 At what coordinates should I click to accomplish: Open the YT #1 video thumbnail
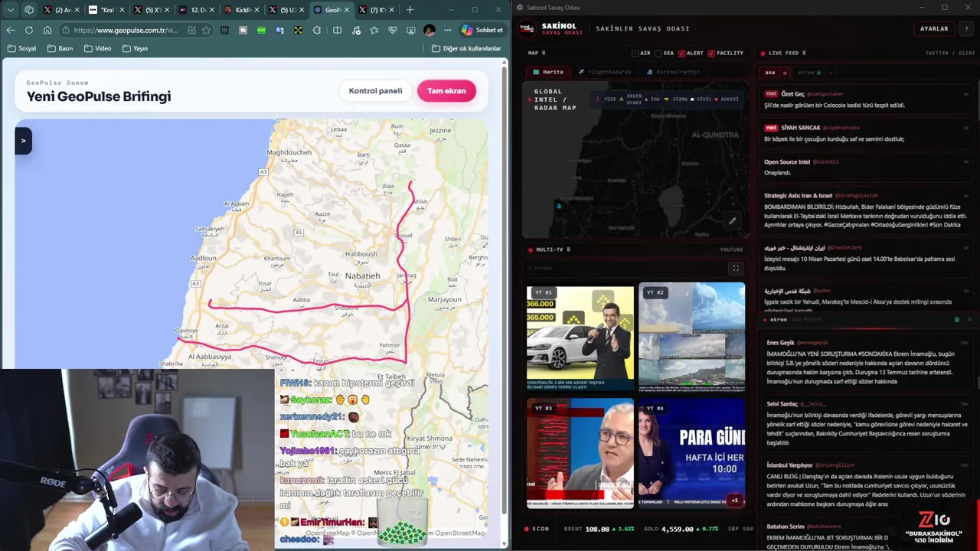click(x=580, y=337)
